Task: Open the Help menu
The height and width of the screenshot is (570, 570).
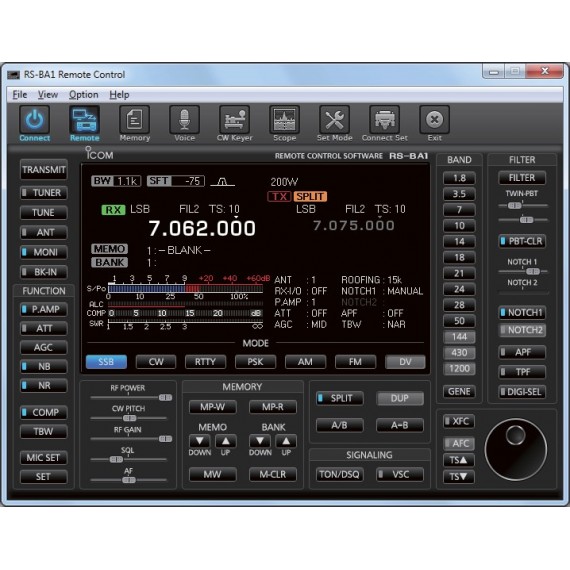Action: coord(119,95)
